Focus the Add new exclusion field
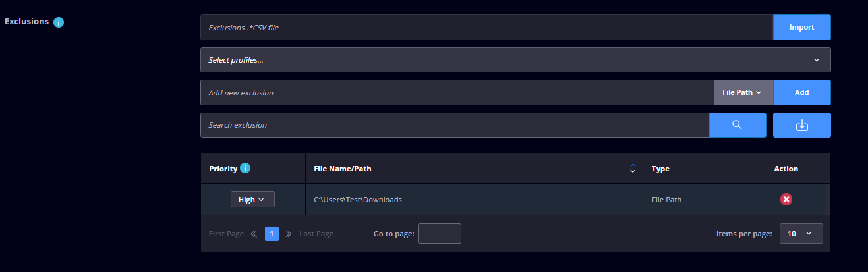The width and height of the screenshot is (868, 272). click(x=457, y=93)
